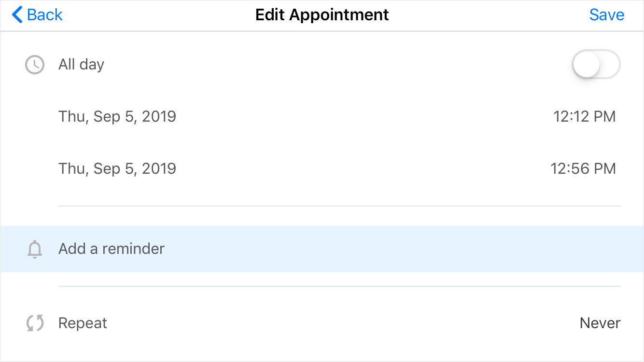Tap the All day label
Viewport: 644px width, 362px height.
[81, 64]
